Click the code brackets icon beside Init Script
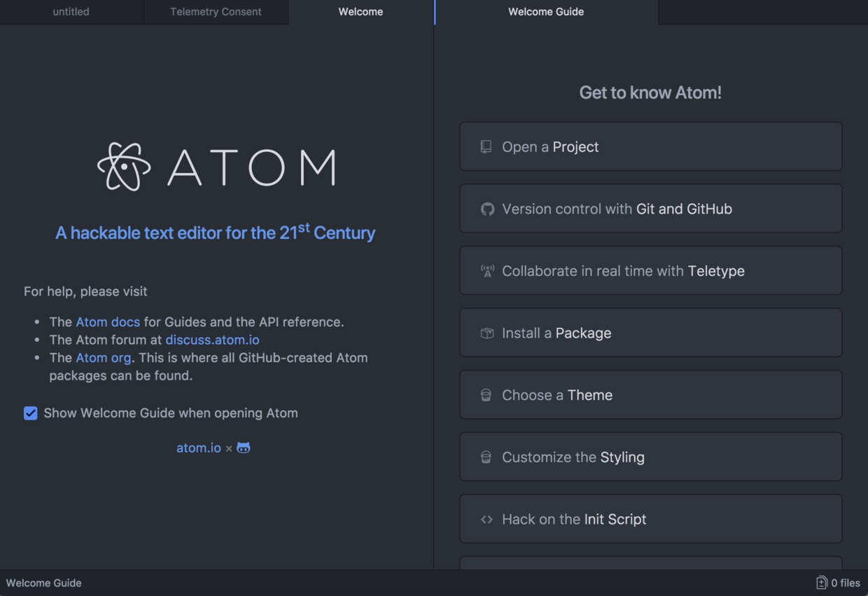The image size is (868, 596). (x=487, y=520)
